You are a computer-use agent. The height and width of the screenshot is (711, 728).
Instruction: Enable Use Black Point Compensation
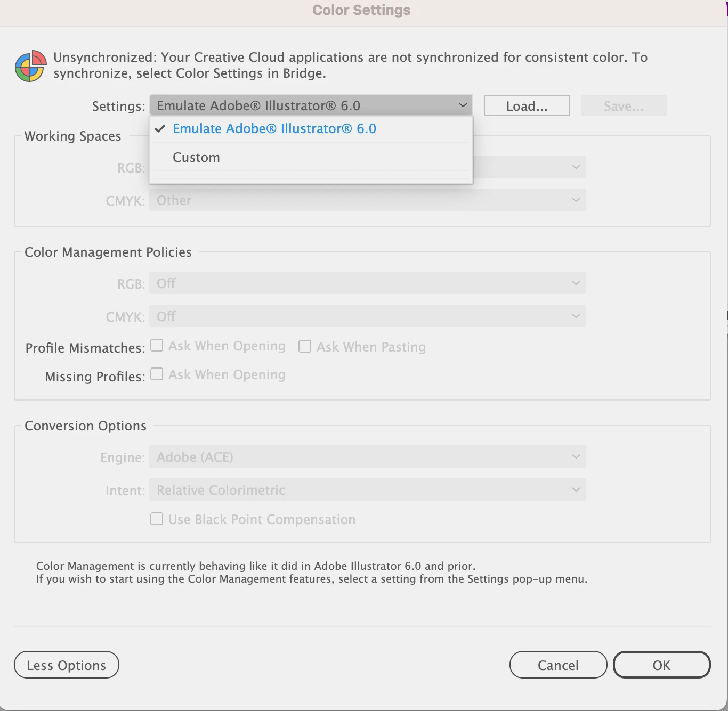click(157, 519)
